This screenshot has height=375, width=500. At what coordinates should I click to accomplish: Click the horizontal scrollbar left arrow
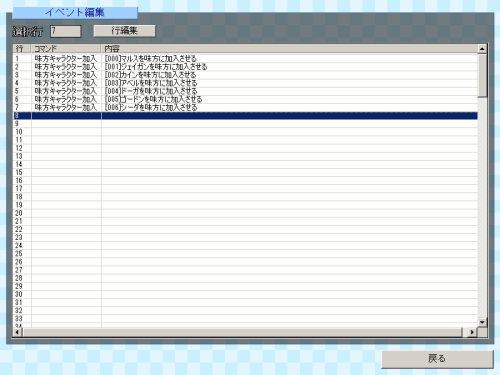click(18, 332)
